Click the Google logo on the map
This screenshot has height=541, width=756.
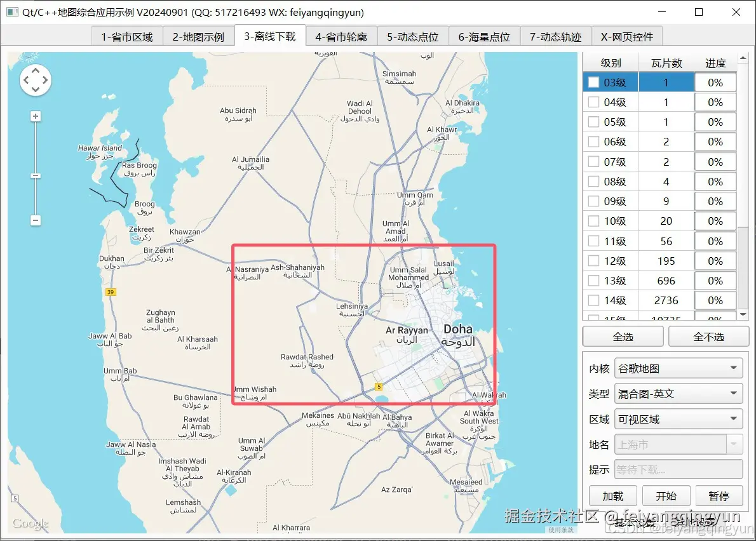[30, 523]
